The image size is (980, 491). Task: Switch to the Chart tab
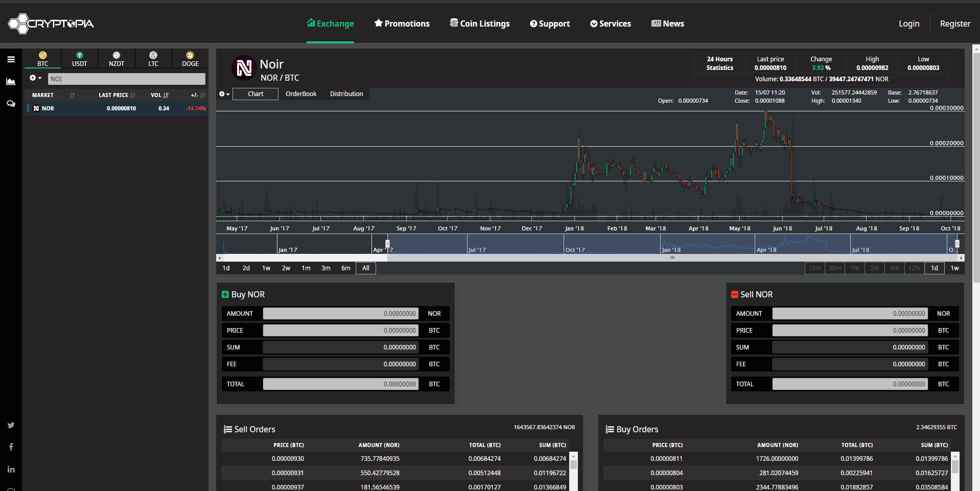pyautogui.click(x=255, y=94)
